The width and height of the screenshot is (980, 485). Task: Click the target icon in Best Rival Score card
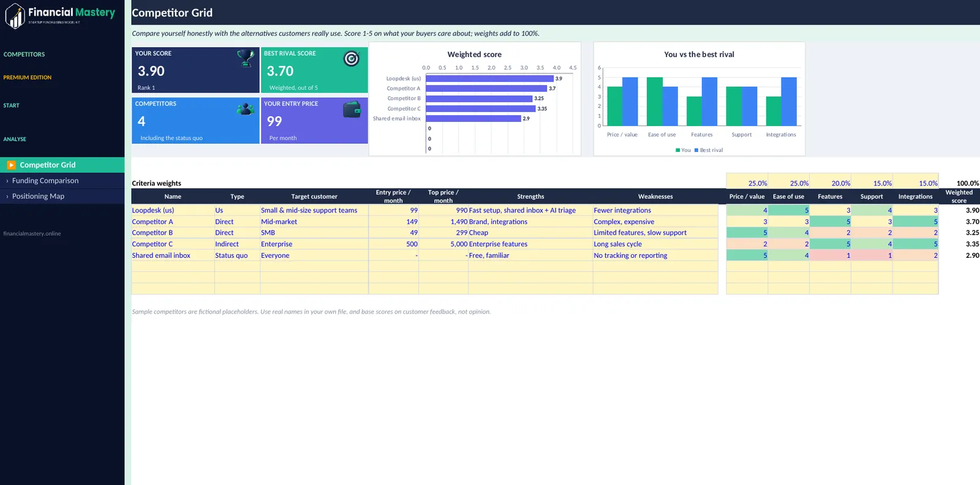click(352, 58)
